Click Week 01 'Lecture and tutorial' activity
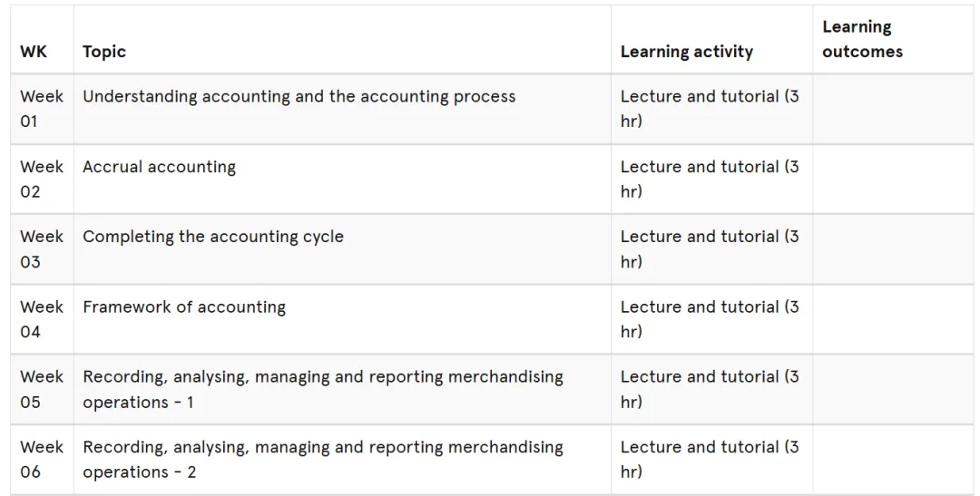 tap(710, 109)
